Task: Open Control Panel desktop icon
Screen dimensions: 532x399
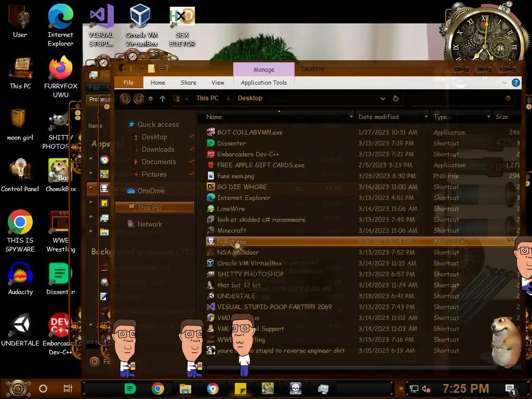Action: [x=20, y=176]
